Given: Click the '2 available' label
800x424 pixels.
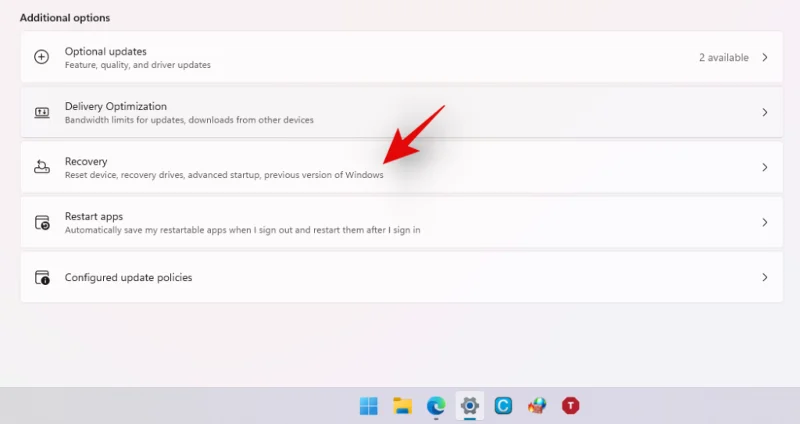Looking at the screenshot, I should [723, 58].
